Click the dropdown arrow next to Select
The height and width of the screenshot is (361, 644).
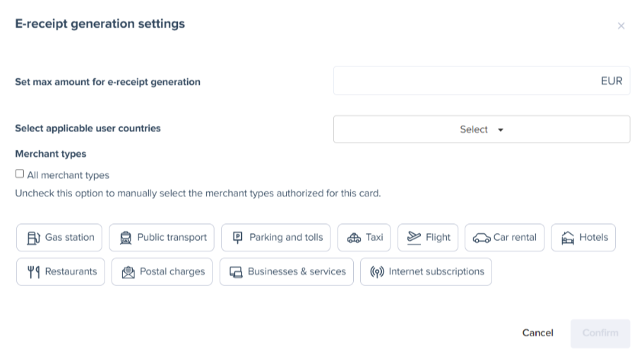coord(501,130)
